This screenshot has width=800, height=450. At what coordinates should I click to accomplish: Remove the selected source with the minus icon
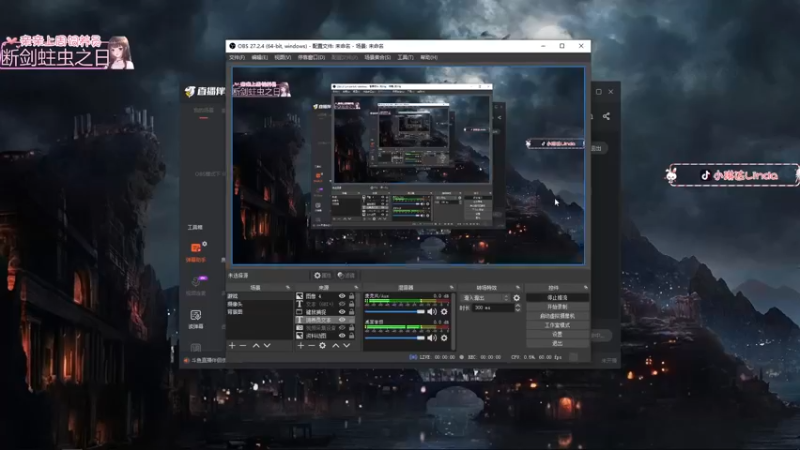point(311,345)
